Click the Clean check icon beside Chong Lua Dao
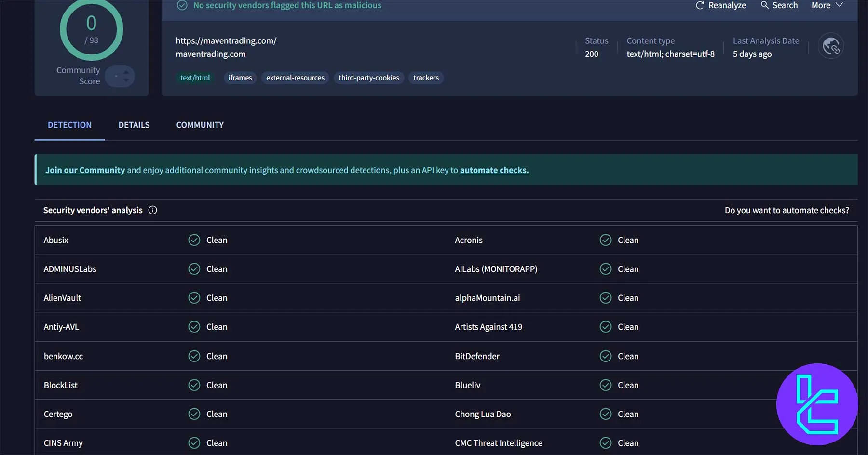 click(605, 414)
